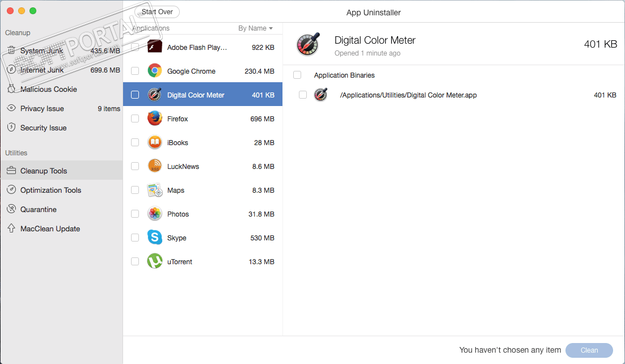Select Security Issue in the sidebar

pyautogui.click(x=61, y=128)
